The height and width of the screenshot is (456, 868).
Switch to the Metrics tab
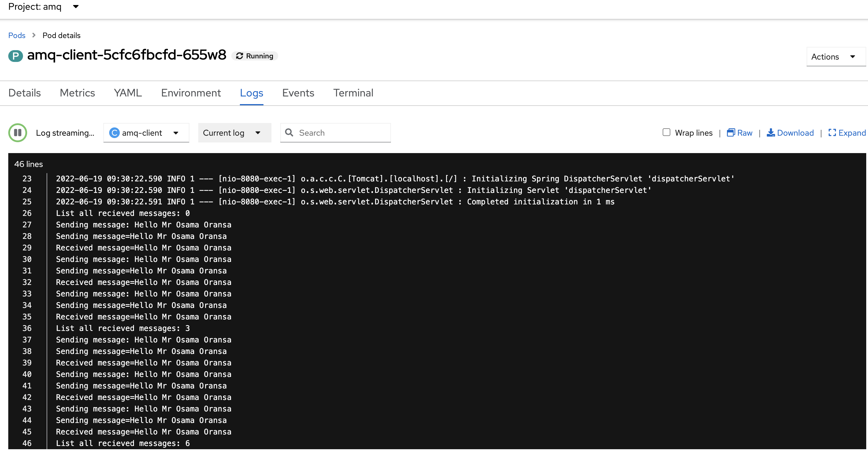click(x=77, y=93)
